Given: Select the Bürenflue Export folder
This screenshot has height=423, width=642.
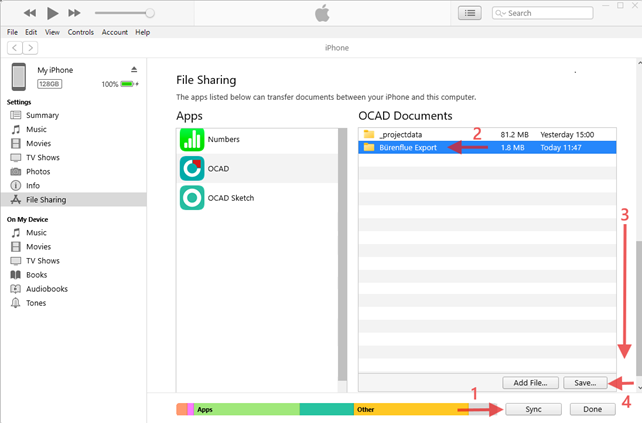Looking at the screenshot, I should pyautogui.click(x=487, y=147).
